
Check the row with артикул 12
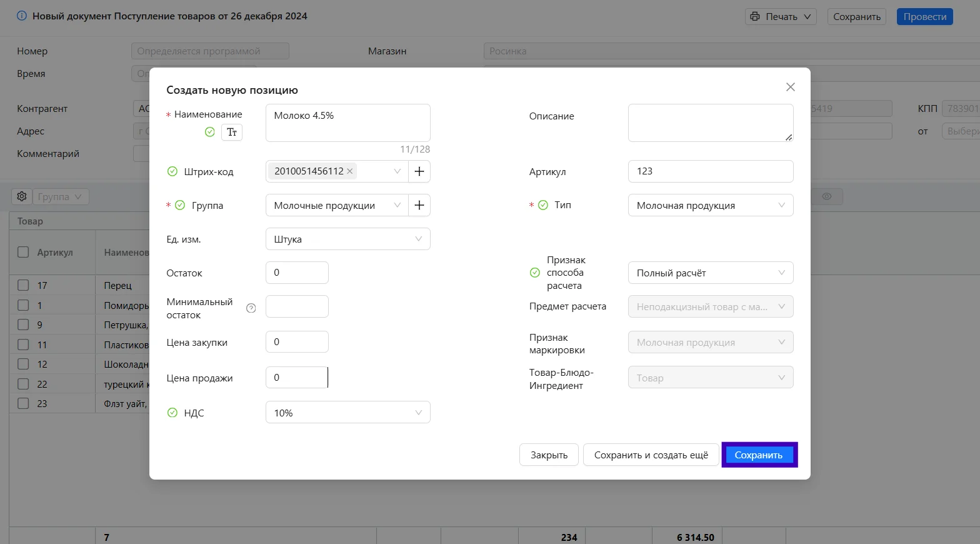(x=23, y=364)
